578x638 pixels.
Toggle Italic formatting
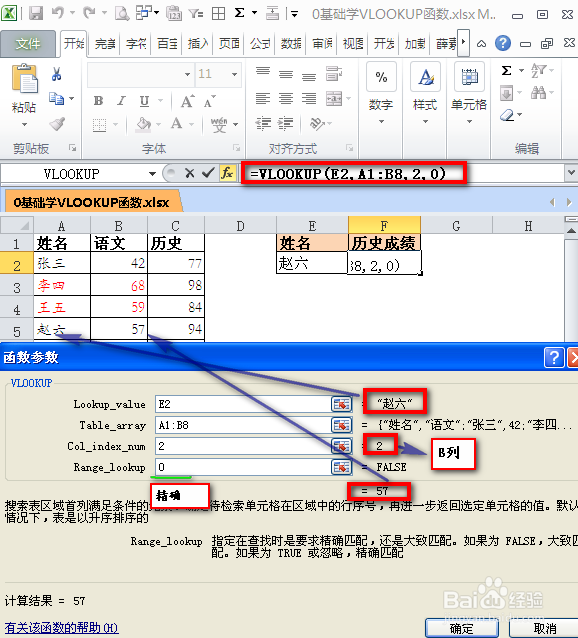coord(121,101)
